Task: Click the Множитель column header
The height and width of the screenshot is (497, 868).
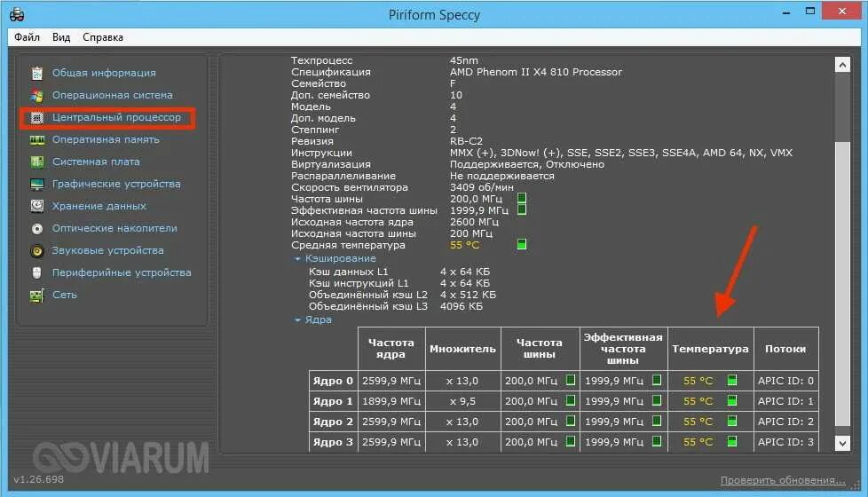Action: pos(462,349)
